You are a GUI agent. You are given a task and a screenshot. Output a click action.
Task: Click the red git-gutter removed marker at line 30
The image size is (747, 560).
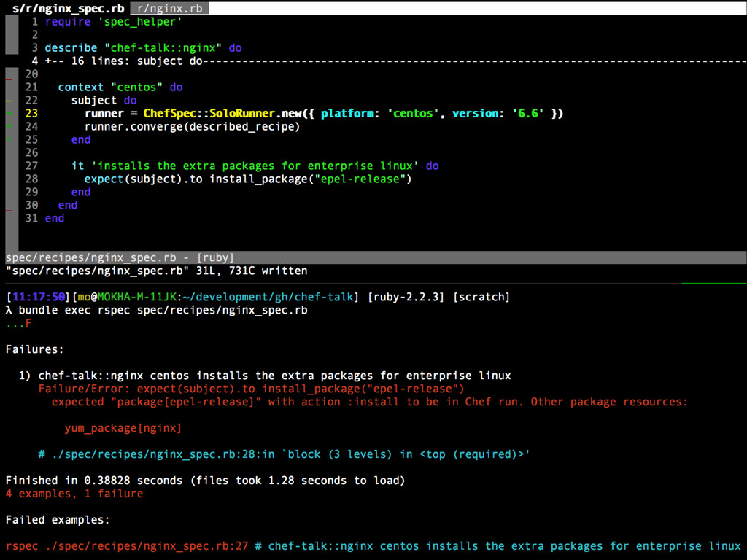pos(9,210)
